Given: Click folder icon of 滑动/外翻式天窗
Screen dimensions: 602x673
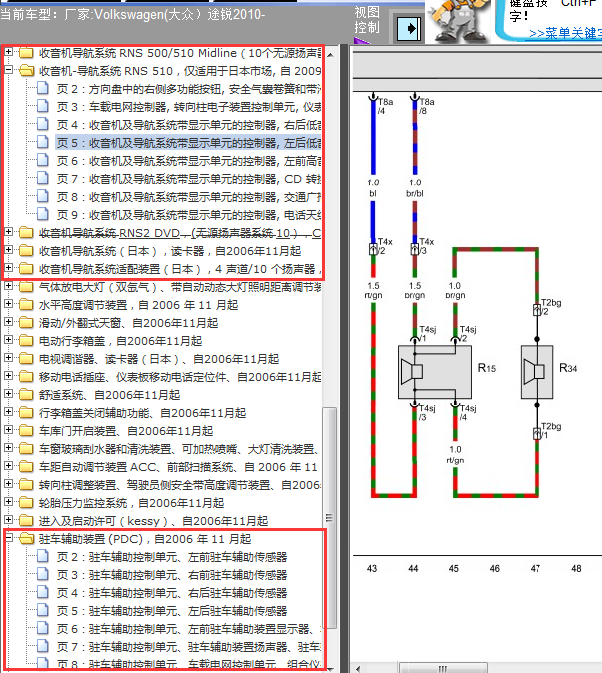Looking at the screenshot, I should tap(26, 323).
